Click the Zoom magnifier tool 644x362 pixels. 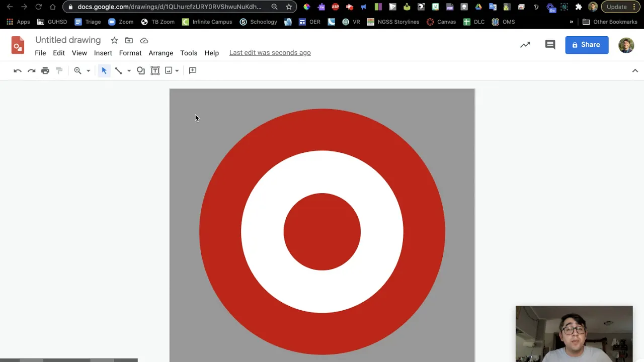[x=77, y=71]
